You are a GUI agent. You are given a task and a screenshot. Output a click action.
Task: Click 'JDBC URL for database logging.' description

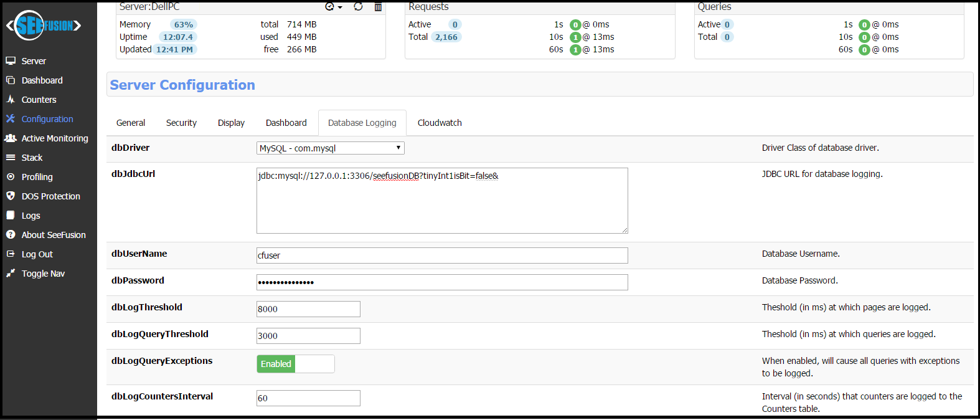tap(822, 174)
